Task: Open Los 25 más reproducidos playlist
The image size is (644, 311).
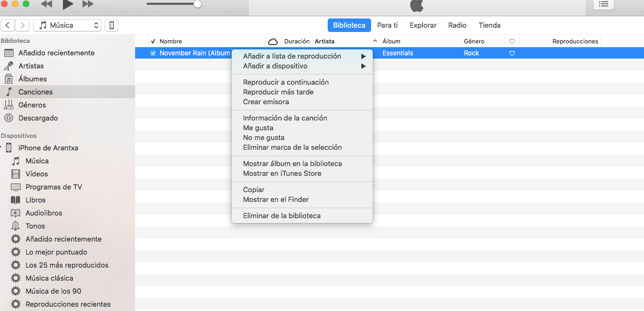Action: click(67, 265)
